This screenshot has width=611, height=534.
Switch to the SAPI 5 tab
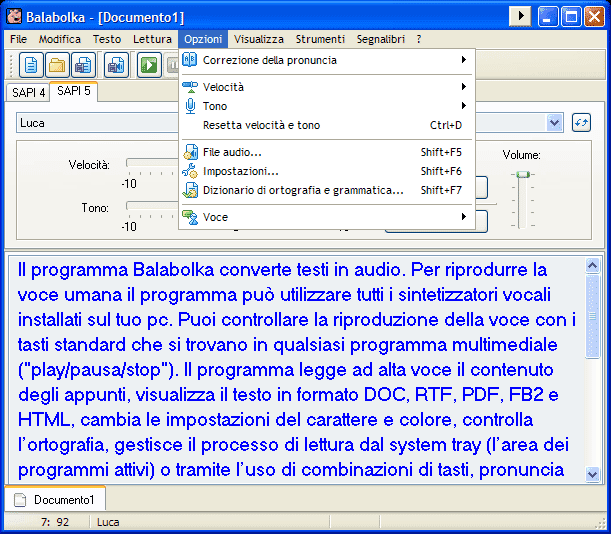[74, 91]
